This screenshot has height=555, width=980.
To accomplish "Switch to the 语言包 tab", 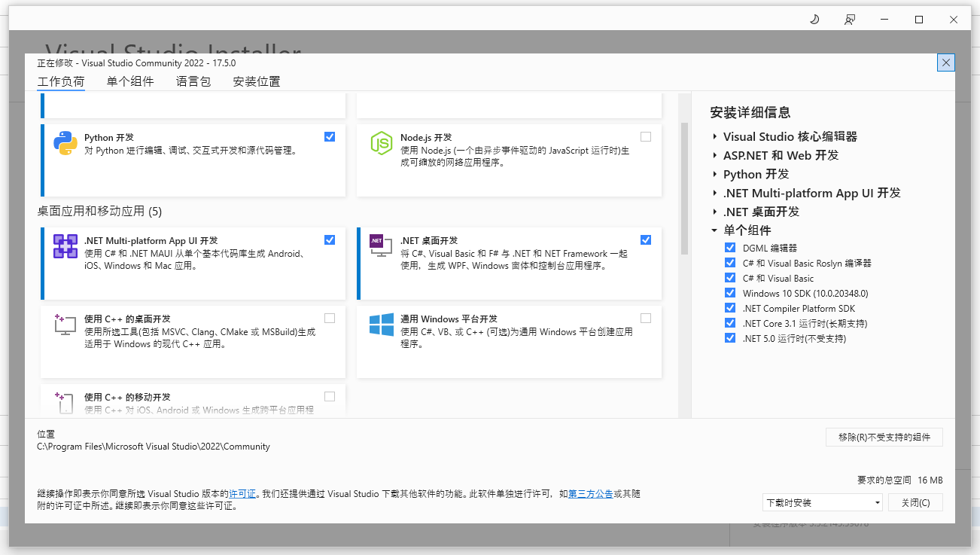I will pyautogui.click(x=193, y=81).
